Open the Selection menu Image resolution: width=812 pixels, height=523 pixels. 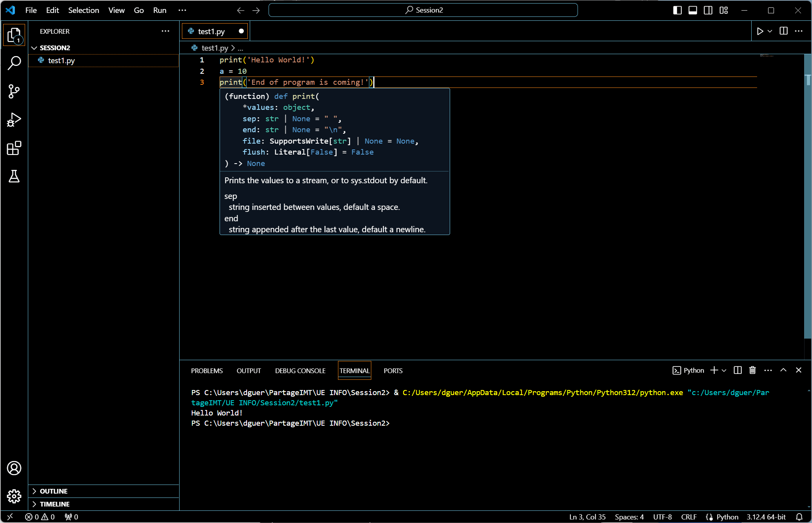pos(84,10)
